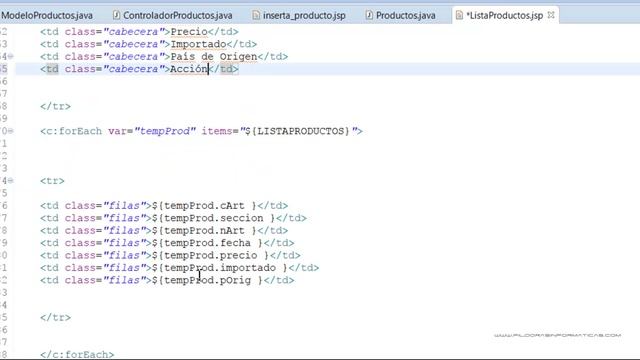The image size is (640, 360).
Task: Click the closing </c:forEach> tag
Action: [x=77, y=354]
